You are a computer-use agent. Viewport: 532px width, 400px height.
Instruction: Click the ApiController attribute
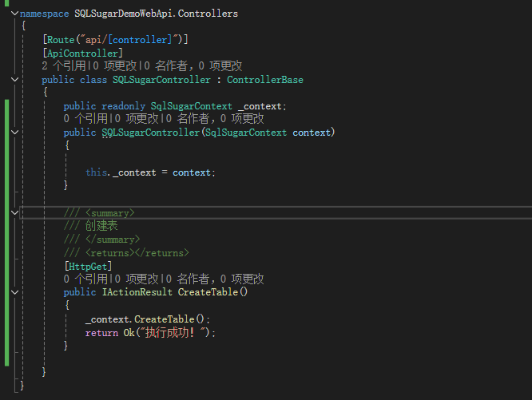click(83, 53)
